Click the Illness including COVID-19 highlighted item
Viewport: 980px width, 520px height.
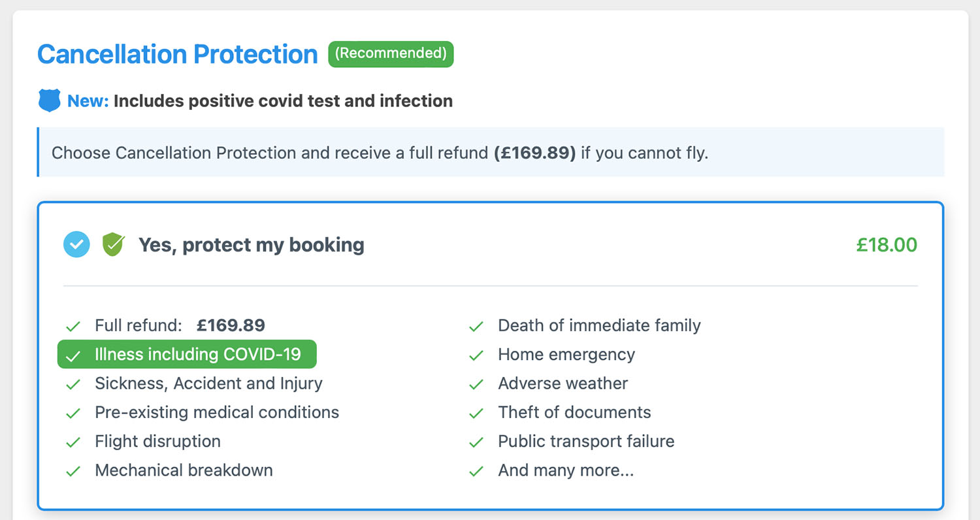197,355
